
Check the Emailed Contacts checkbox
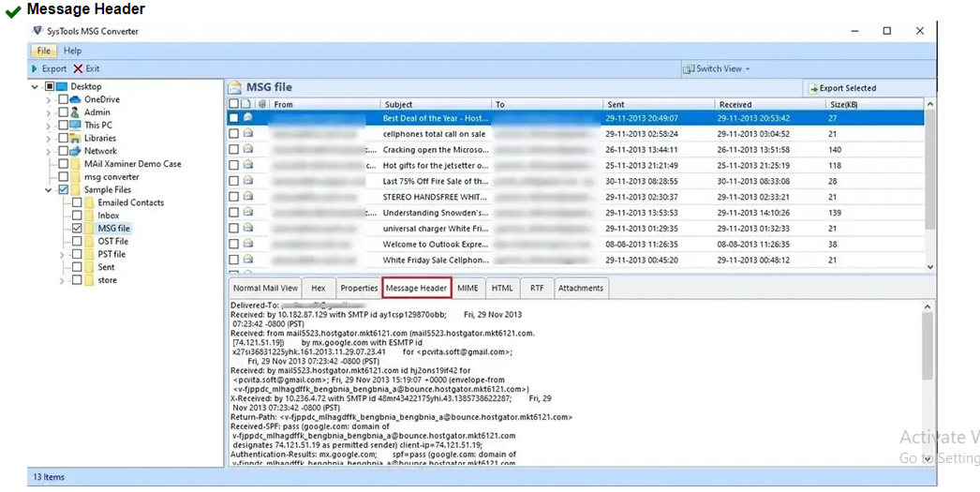tap(77, 202)
